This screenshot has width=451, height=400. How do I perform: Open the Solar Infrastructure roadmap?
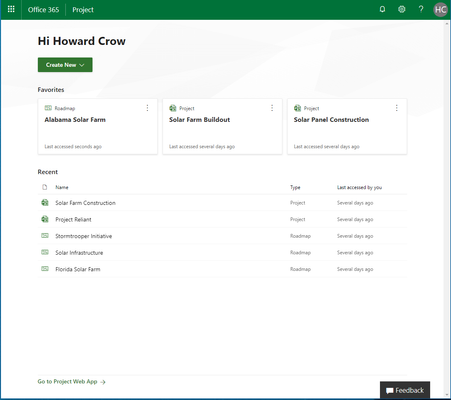[x=79, y=253]
